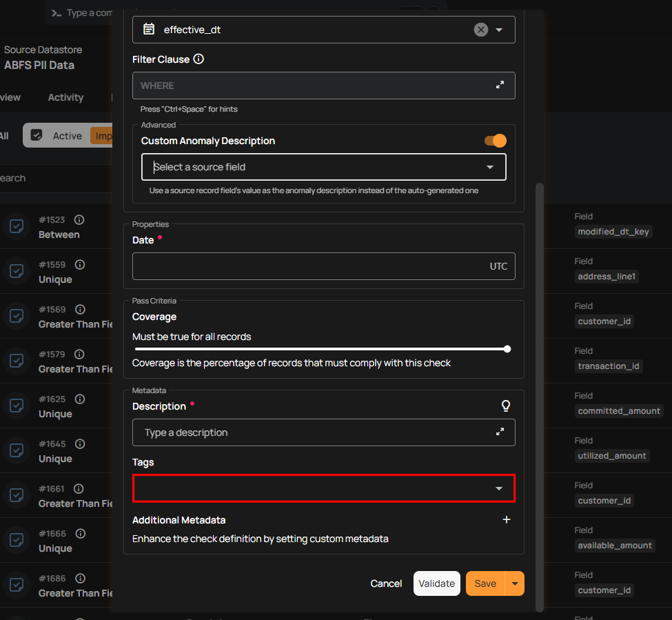Click the Validate button
The image size is (672, 620).
[436, 583]
